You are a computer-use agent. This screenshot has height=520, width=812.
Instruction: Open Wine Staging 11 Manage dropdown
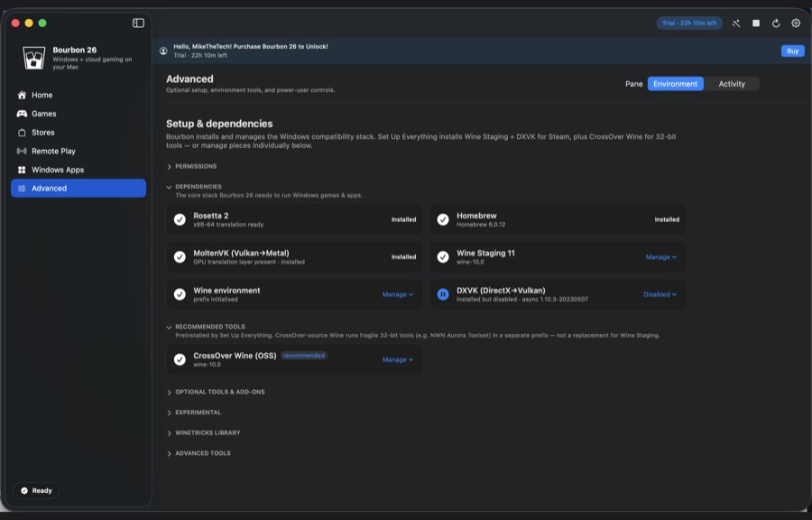tap(660, 257)
